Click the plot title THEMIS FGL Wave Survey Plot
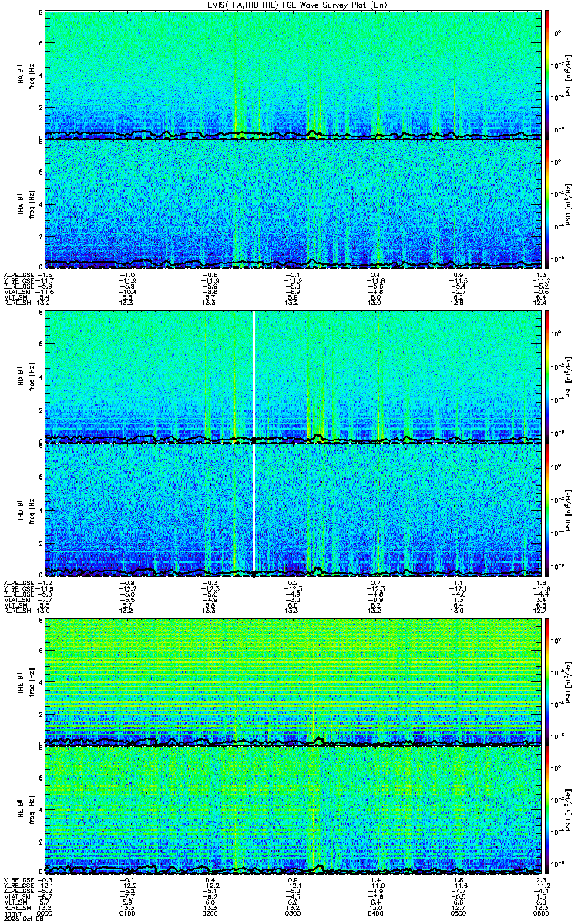Viewport: 578px width, 924px height. pos(294,5)
